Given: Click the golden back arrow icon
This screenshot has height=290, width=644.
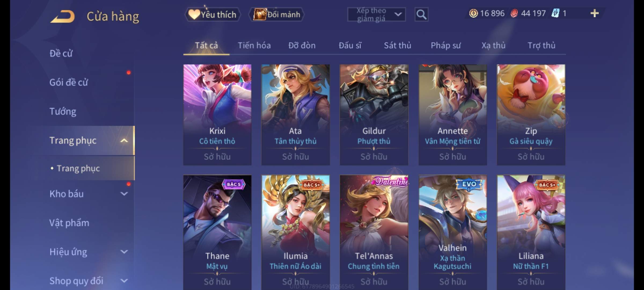Looking at the screenshot, I should pos(62,17).
